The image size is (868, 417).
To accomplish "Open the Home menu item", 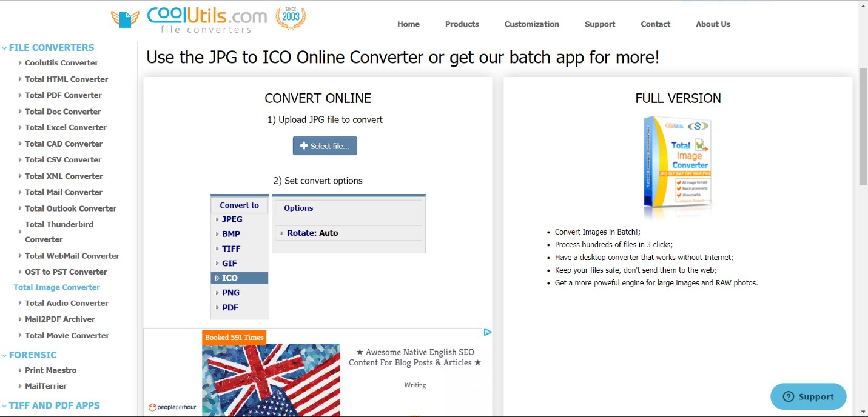I will pyautogui.click(x=408, y=24).
